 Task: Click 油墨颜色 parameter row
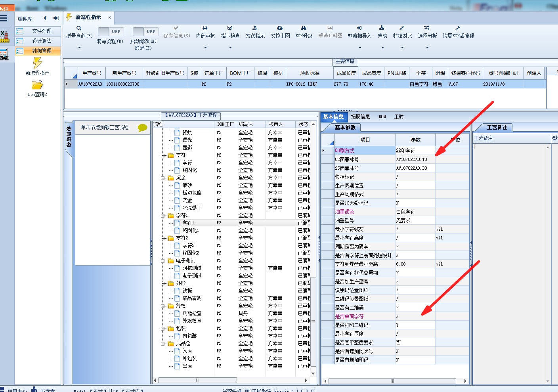click(395, 212)
